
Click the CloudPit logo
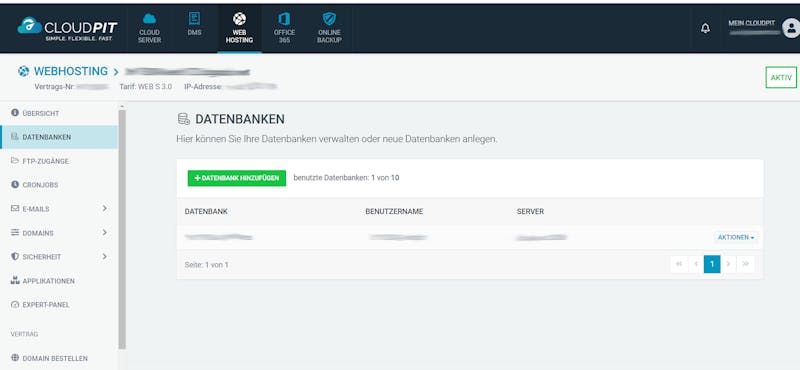tap(67, 28)
